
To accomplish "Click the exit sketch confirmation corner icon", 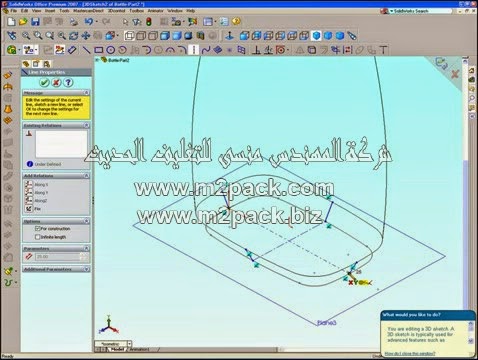I will point(441,63).
